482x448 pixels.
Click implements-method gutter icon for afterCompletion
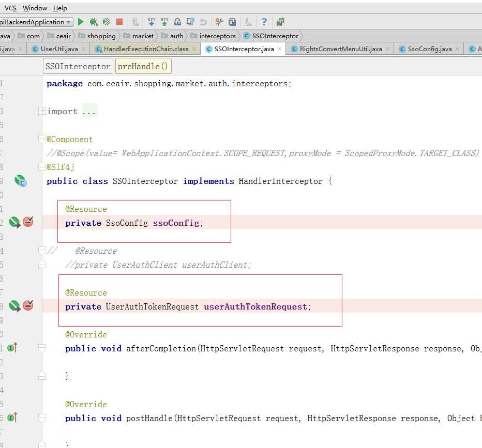12,348
